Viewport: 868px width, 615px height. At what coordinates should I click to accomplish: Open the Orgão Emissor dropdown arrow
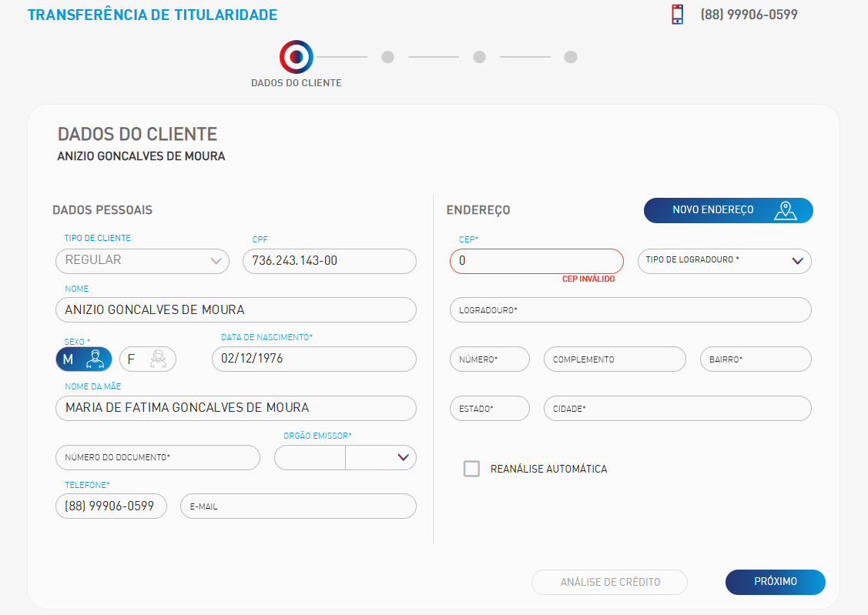(403, 457)
